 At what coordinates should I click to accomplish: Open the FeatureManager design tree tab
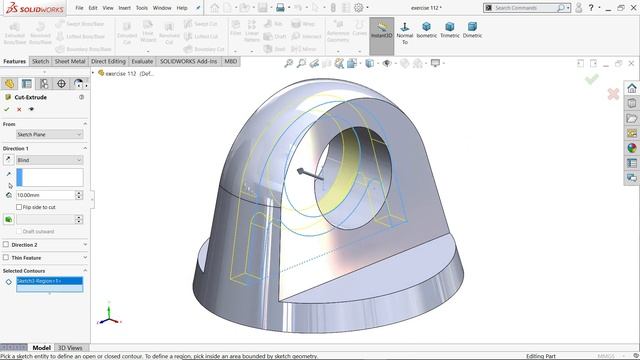pyautogui.click(x=9, y=84)
